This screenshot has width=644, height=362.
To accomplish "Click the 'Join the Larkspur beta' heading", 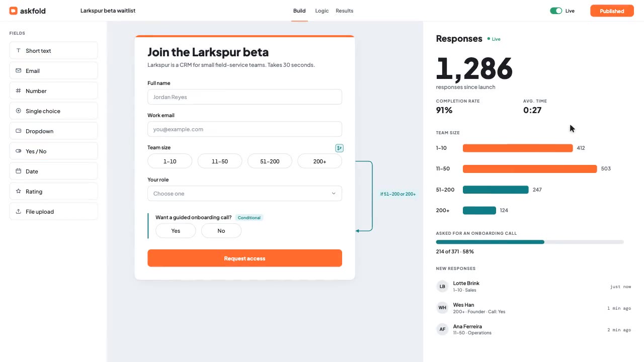I will [x=208, y=52].
